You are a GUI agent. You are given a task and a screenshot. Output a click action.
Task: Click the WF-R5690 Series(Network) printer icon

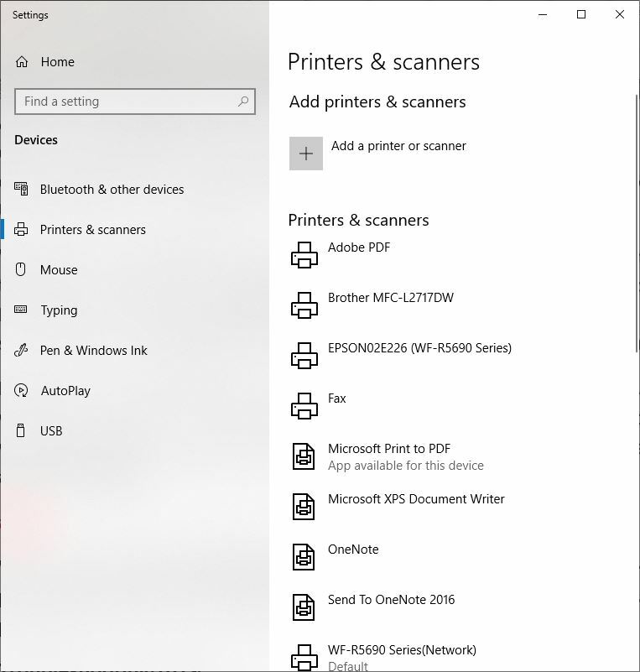click(304, 657)
